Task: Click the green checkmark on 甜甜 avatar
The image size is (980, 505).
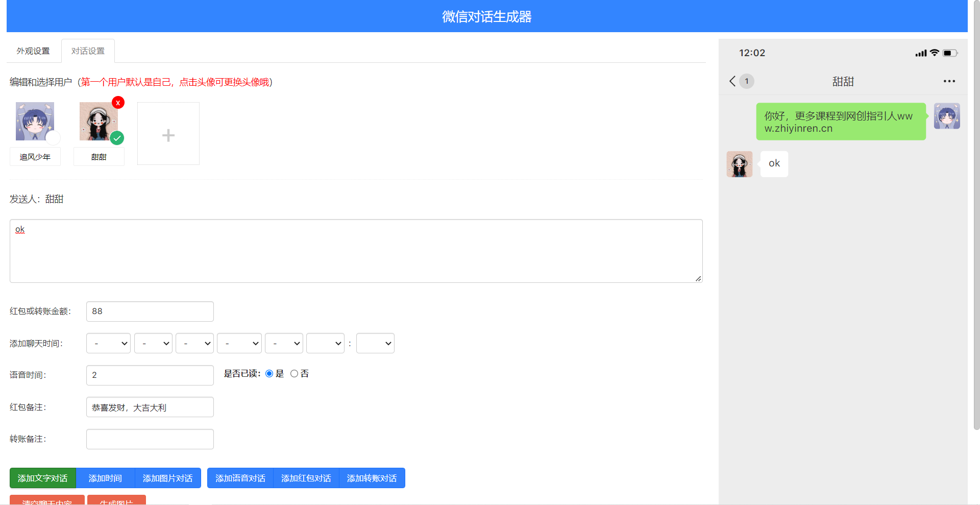Action: click(117, 138)
